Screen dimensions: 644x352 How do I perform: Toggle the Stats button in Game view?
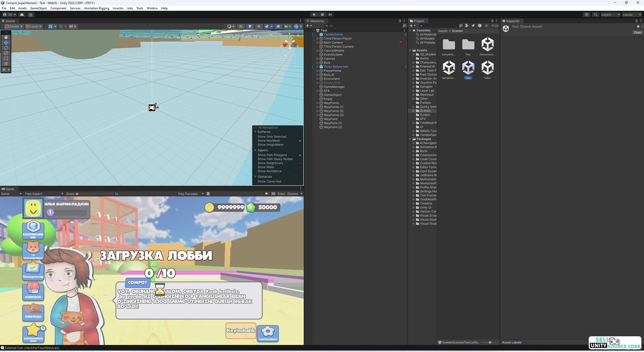pyautogui.click(x=281, y=194)
